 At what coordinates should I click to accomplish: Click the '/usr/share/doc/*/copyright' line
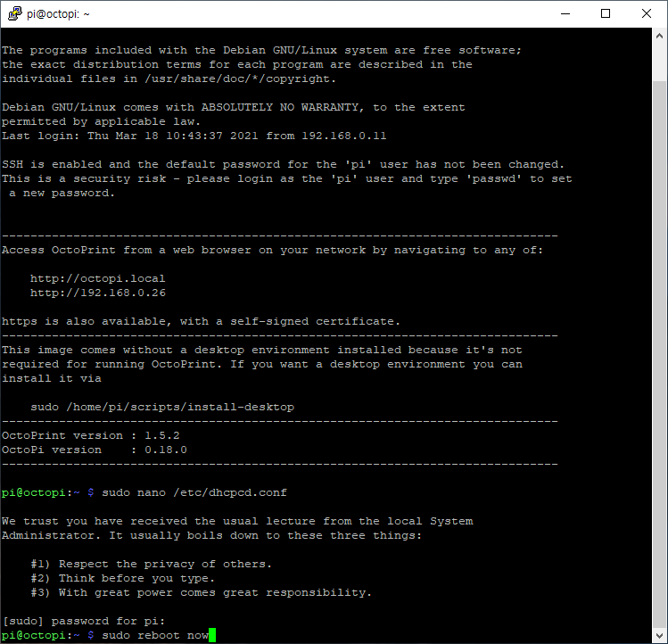click(x=169, y=78)
